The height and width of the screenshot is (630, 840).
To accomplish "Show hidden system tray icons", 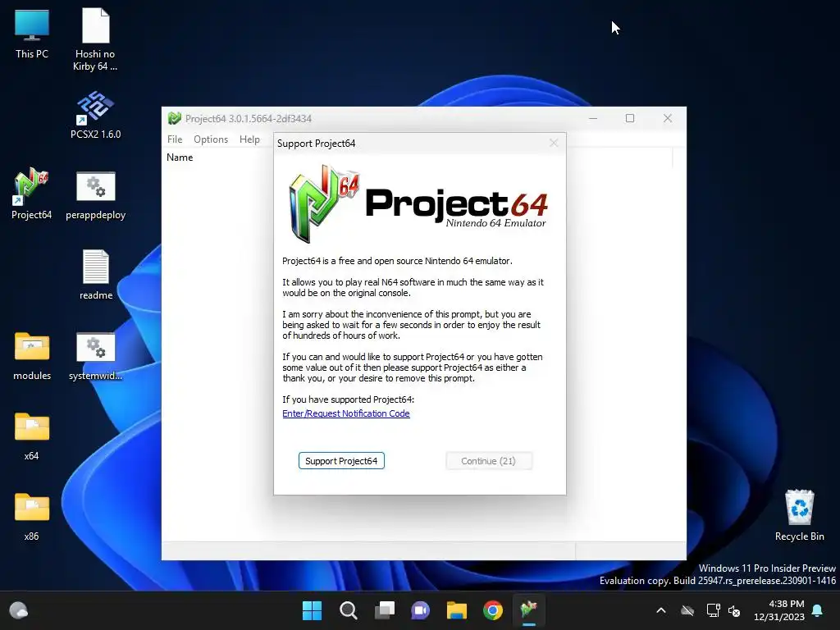I will click(661, 610).
